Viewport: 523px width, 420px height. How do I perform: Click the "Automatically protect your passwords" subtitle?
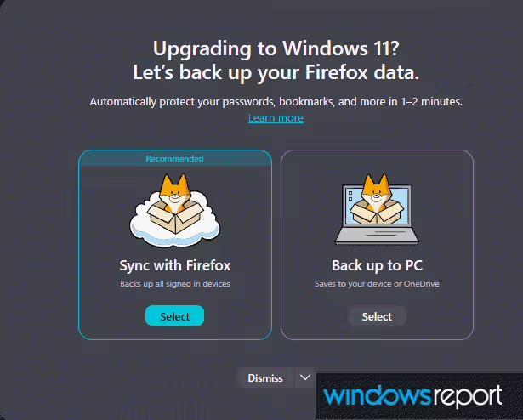pyautogui.click(x=276, y=102)
